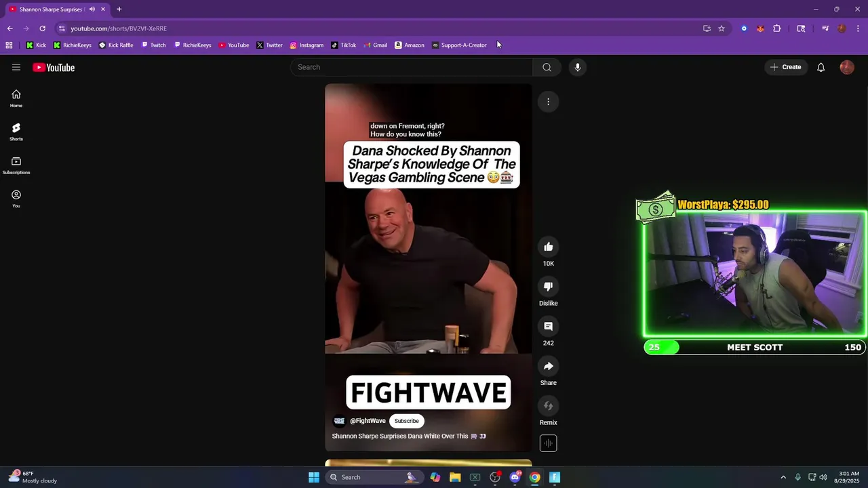The height and width of the screenshot is (488, 868).
Task: Search with your voice microphone
Action: (x=578, y=67)
